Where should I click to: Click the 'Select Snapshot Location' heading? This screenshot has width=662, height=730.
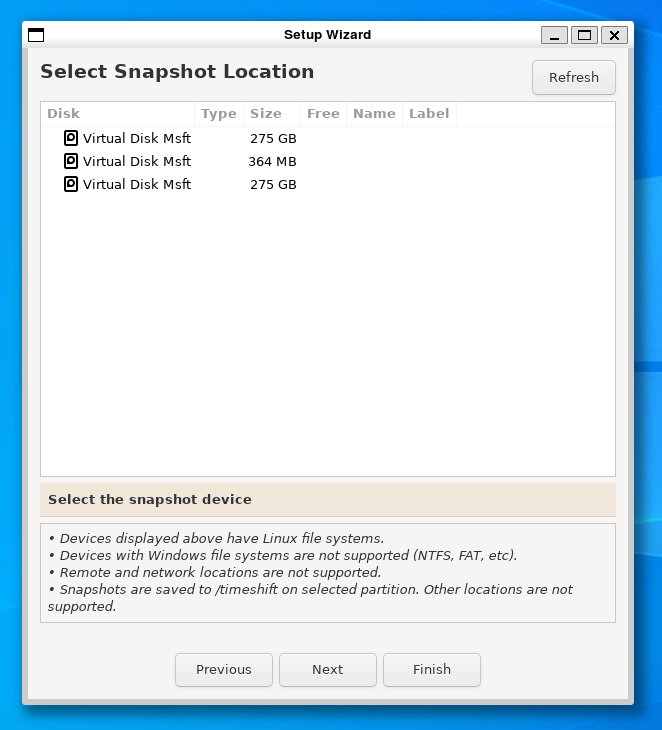pos(177,72)
